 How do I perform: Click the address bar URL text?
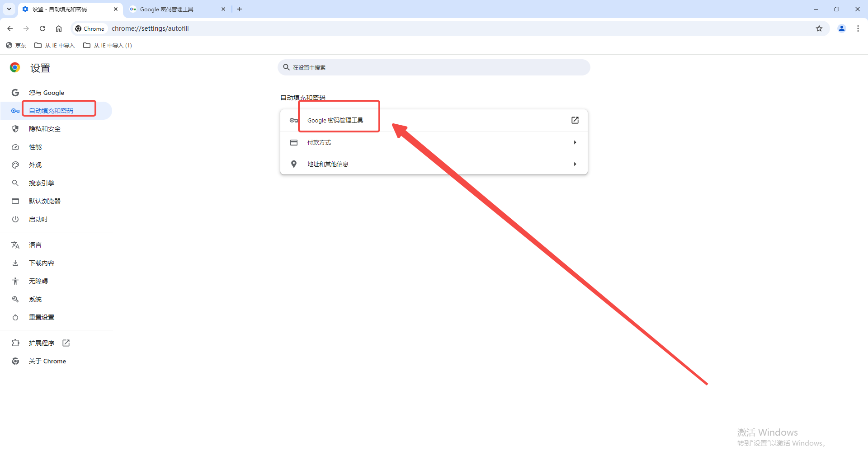(x=150, y=28)
